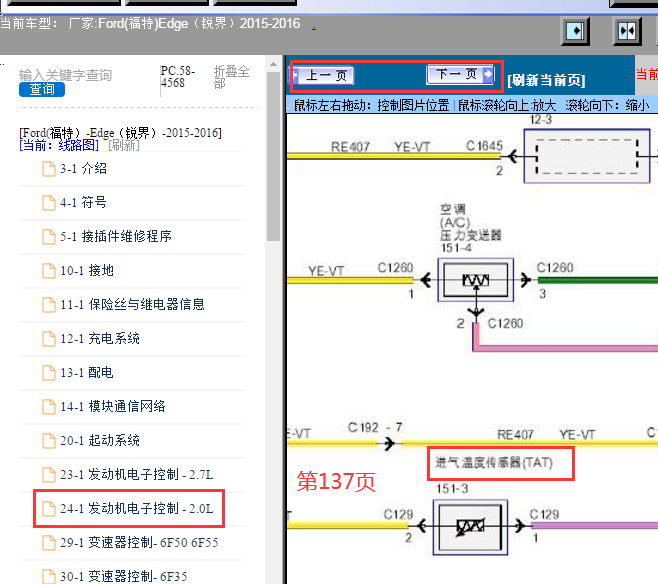
Task: Open 10-1 接地 section
Action: [x=87, y=271]
